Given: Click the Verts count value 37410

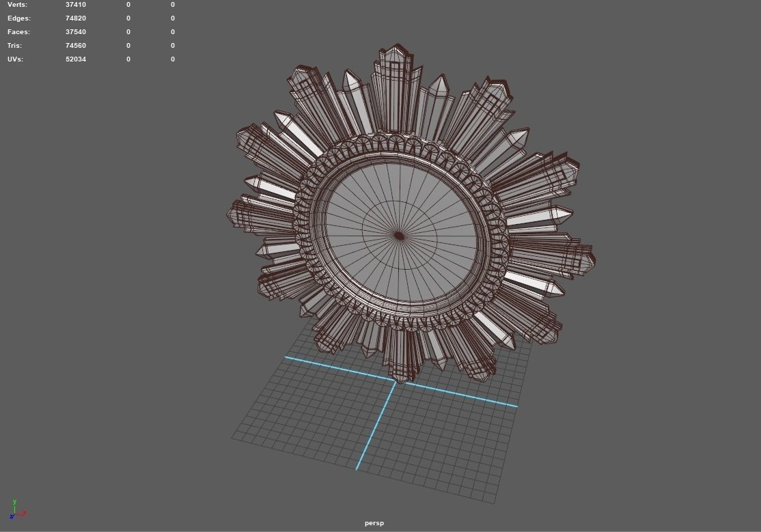Looking at the screenshot, I should (76, 4).
